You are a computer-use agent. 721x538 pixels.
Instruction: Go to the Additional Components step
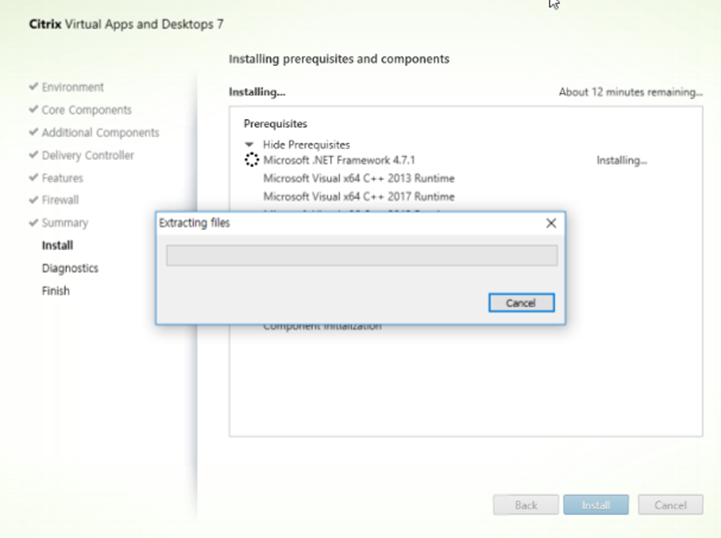100,132
